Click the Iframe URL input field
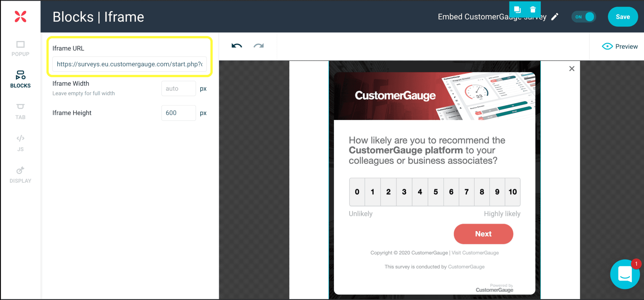 (x=130, y=64)
